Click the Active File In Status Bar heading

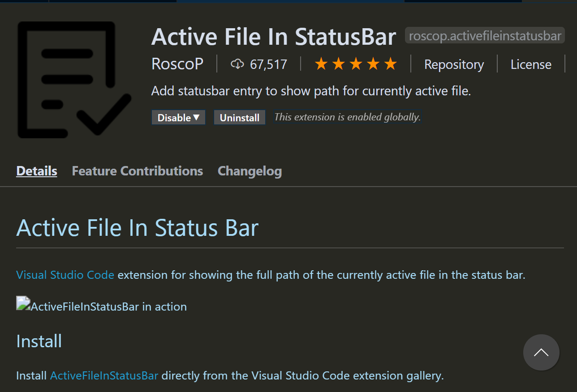point(138,227)
